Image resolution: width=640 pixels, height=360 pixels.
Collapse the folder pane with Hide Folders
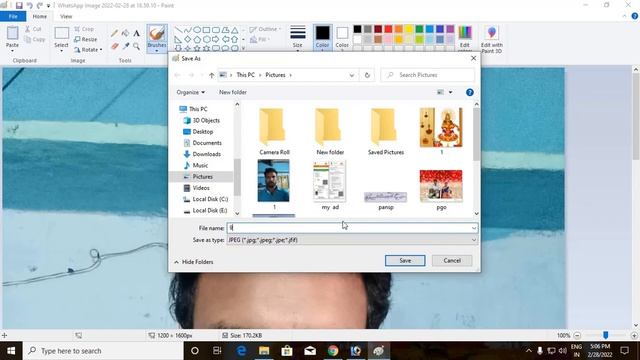point(194,262)
